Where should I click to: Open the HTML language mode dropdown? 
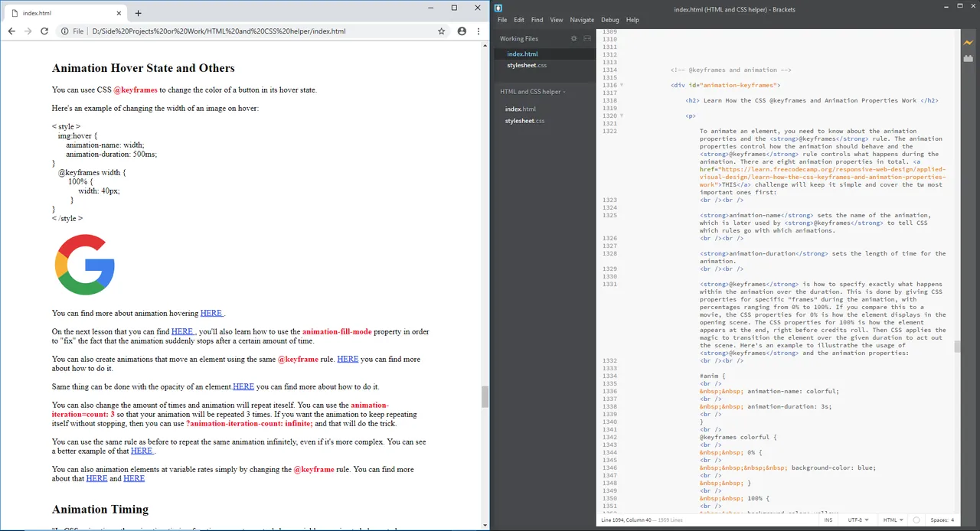[x=893, y=520]
